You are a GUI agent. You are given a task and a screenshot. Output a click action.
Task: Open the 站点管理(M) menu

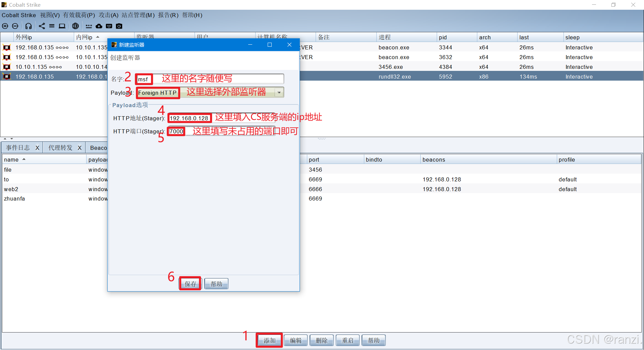(x=138, y=15)
